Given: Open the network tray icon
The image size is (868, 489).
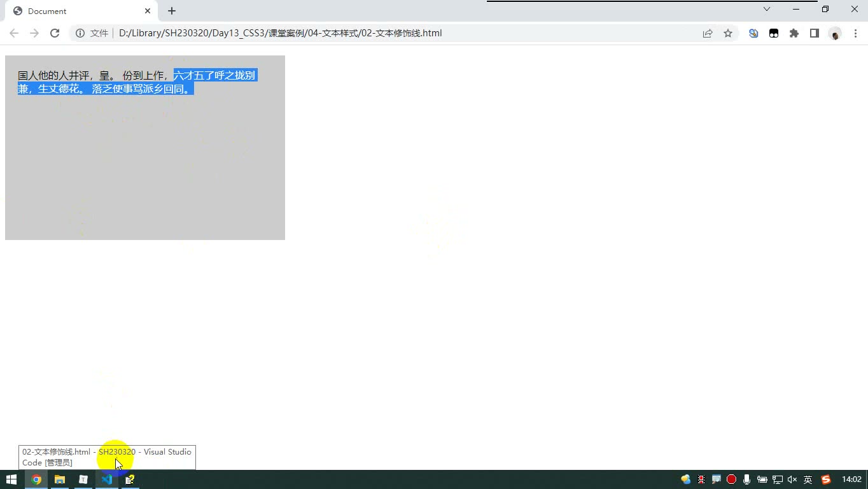Looking at the screenshot, I should [x=777, y=479].
